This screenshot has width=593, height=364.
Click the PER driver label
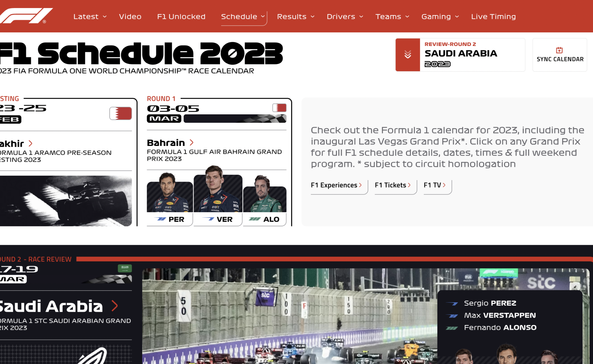(176, 220)
